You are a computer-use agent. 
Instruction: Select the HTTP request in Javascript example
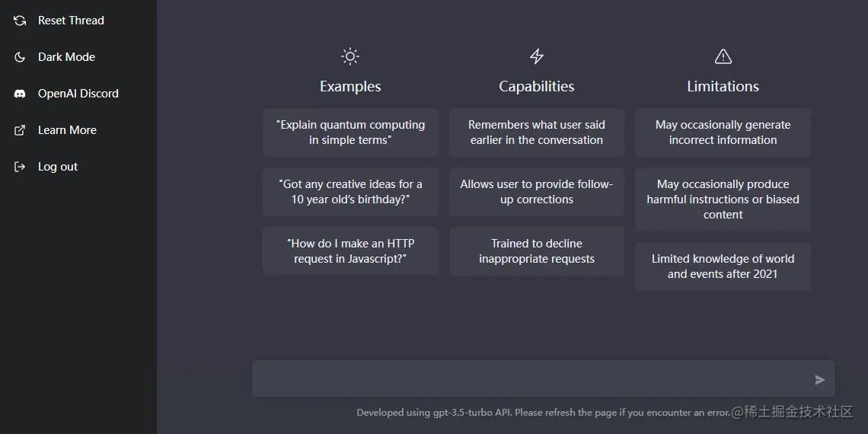(350, 251)
